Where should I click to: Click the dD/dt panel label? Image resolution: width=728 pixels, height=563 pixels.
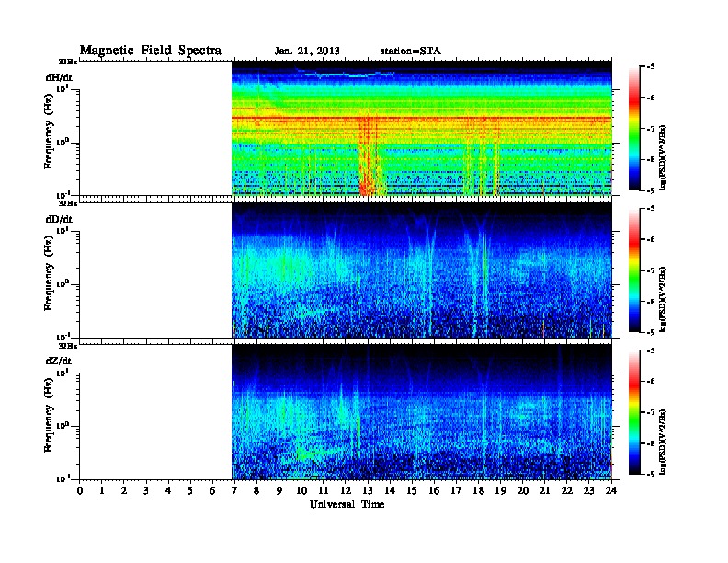point(59,219)
